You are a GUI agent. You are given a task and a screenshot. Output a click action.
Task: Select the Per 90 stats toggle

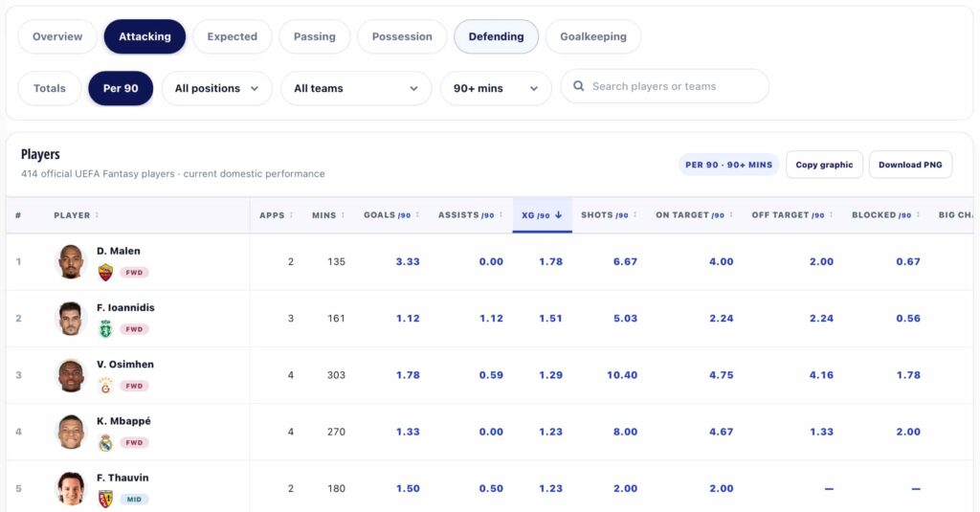[x=121, y=88]
